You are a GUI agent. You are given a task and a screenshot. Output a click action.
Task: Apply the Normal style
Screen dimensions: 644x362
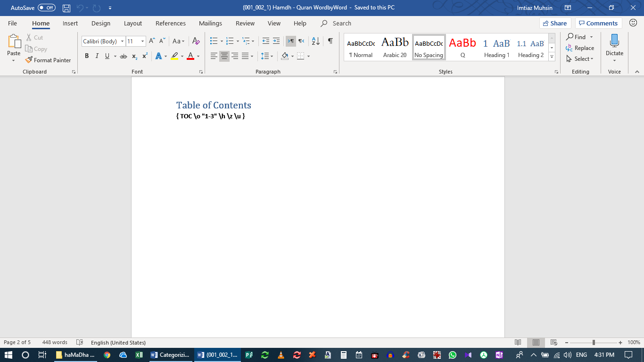click(361, 48)
